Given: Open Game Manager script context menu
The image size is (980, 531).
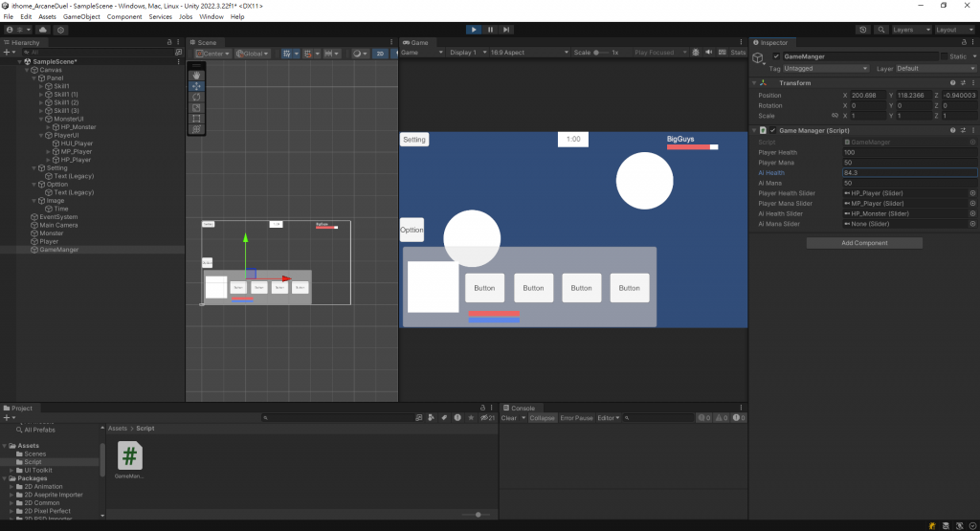Looking at the screenshot, I should coord(973,130).
